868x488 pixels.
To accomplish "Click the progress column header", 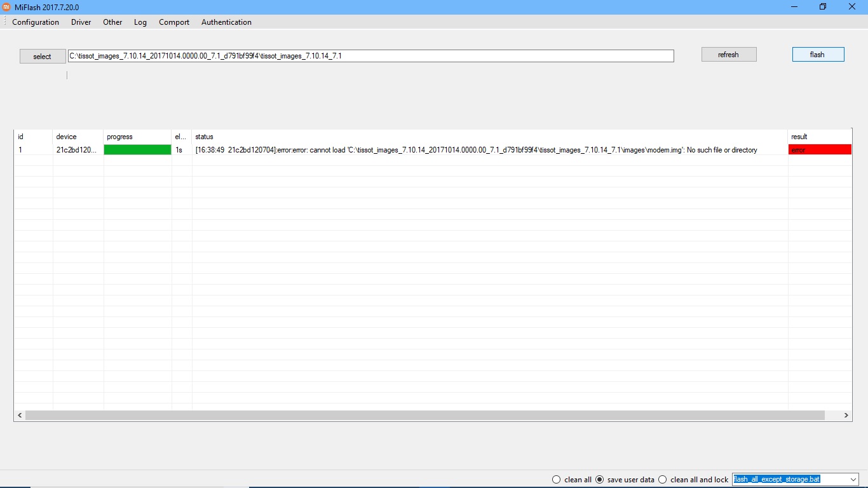I will click(x=137, y=137).
